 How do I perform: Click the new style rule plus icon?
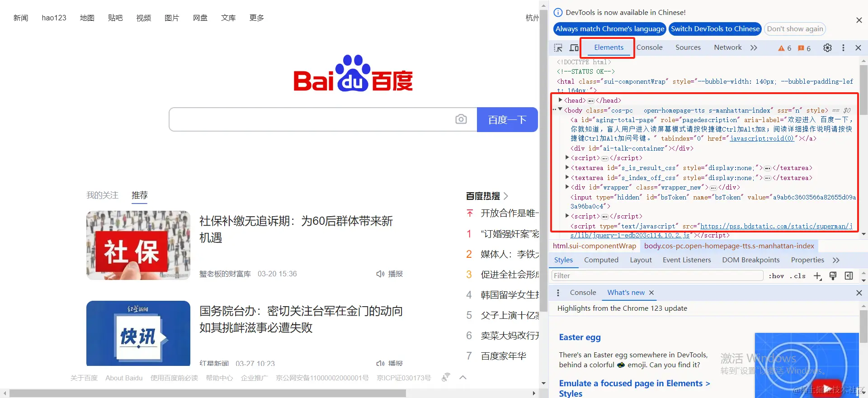pos(817,276)
